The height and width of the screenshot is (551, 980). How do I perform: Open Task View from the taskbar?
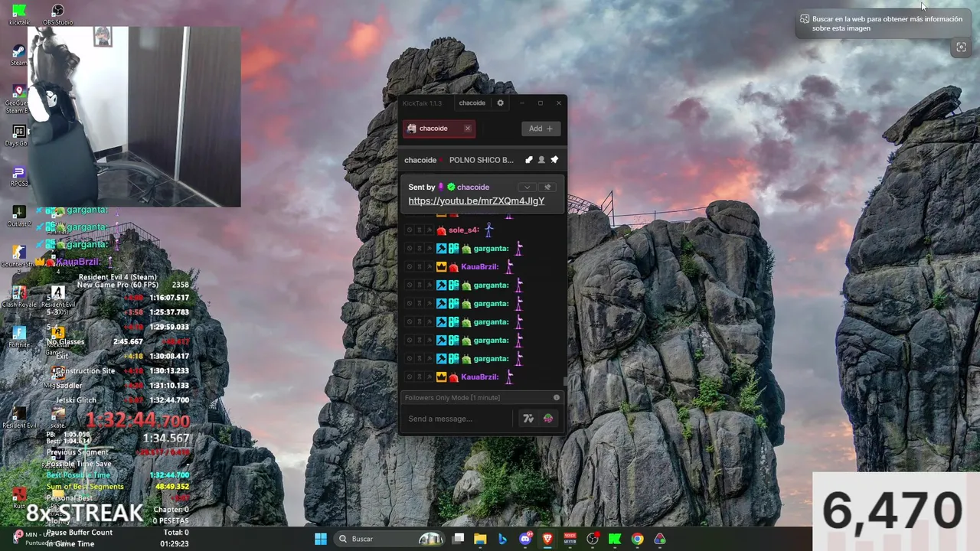tap(458, 539)
